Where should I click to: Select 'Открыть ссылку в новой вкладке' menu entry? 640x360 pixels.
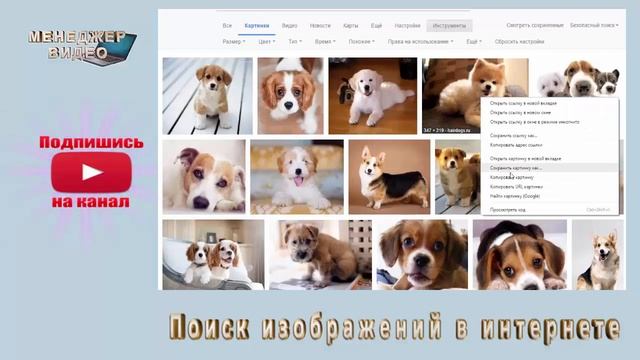coord(549,103)
